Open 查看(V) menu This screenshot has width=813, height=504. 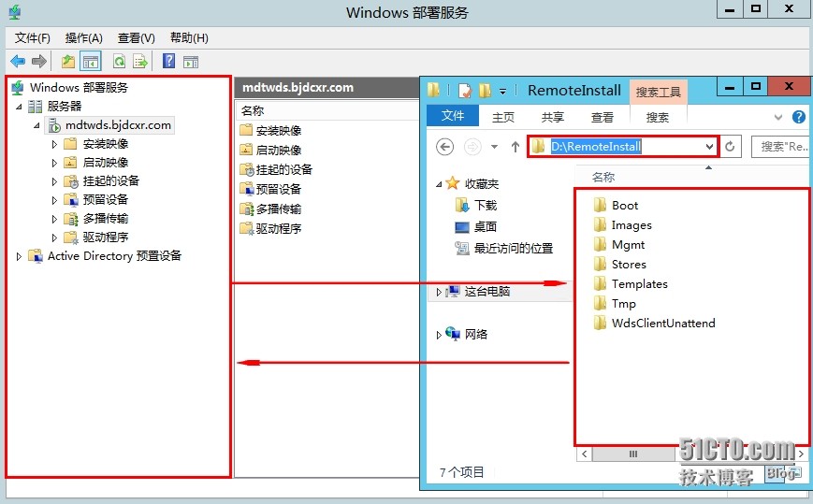tap(136, 37)
